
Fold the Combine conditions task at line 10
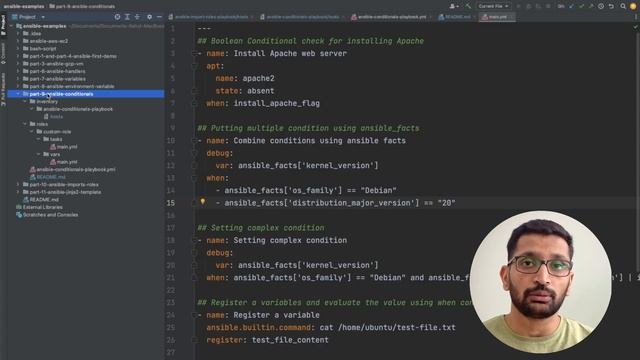click(x=194, y=140)
